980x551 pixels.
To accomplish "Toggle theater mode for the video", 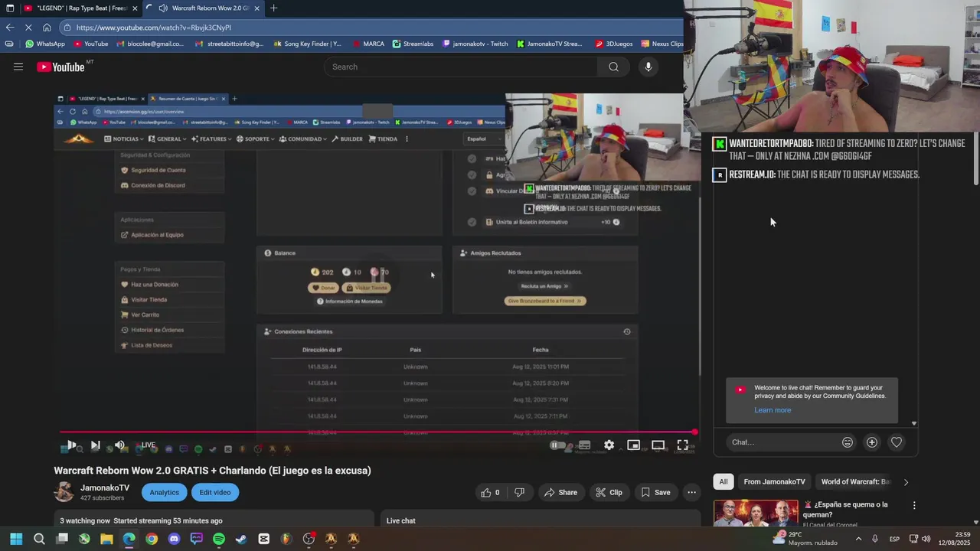I will point(658,445).
